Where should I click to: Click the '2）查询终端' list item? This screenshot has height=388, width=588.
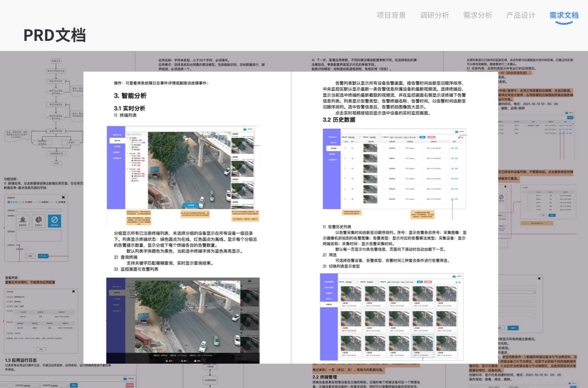pos(125,258)
